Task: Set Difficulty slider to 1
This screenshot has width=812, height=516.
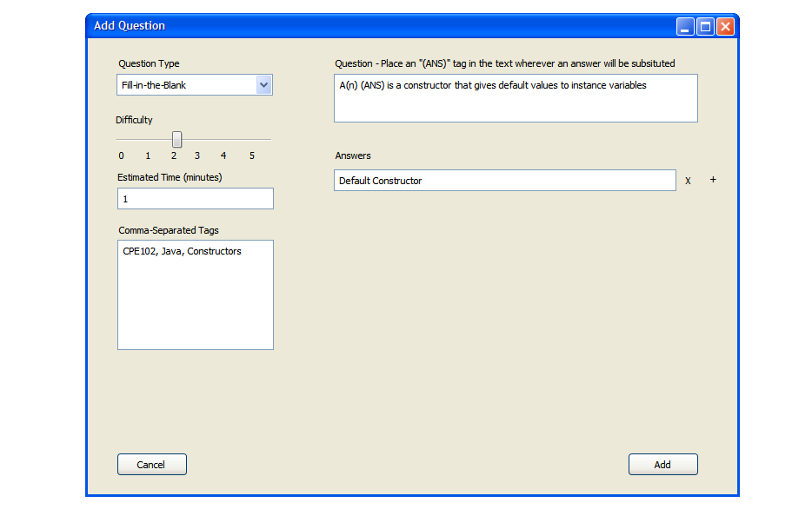Action: click(x=148, y=139)
